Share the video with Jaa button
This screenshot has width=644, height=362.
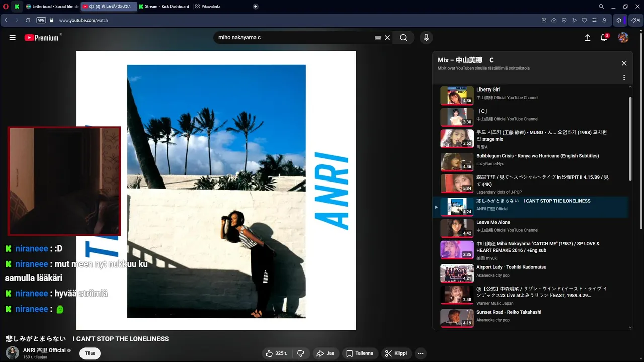325,353
